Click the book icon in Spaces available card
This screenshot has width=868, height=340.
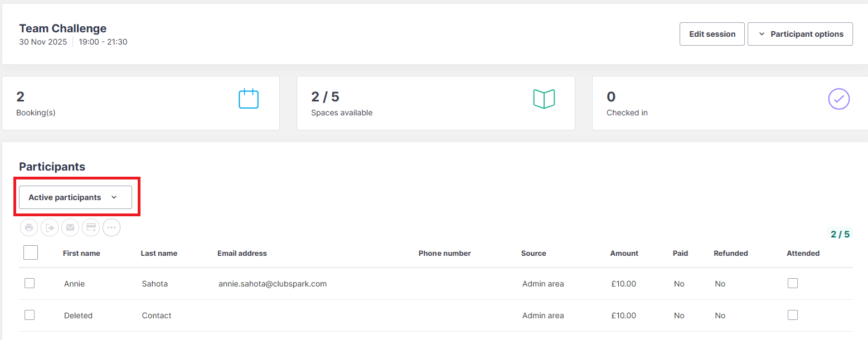click(x=544, y=99)
